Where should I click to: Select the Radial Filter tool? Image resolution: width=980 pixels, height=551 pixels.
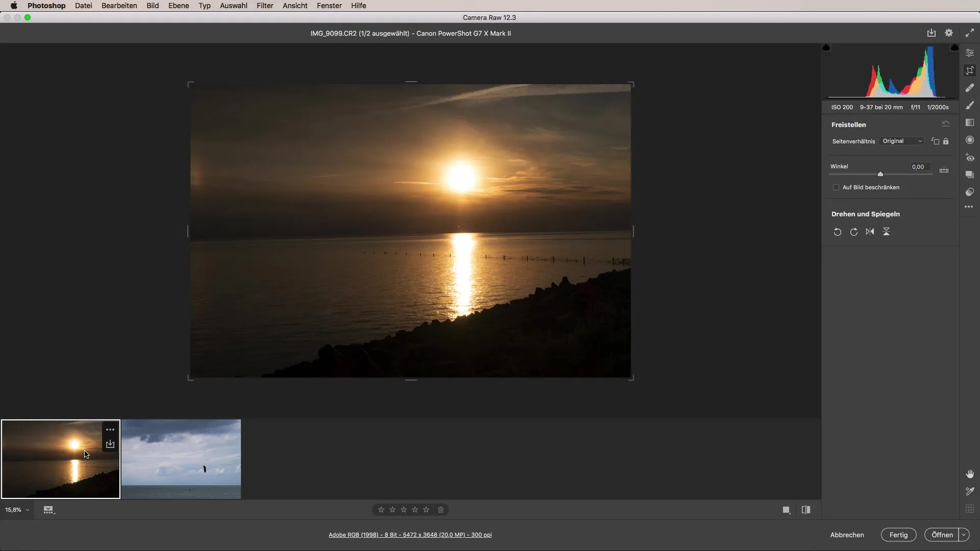pyautogui.click(x=970, y=140)
